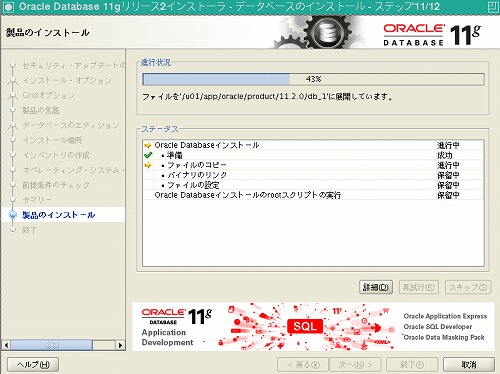Viewport: 500px width, 374px height.
Task: Click the green checkmark icon beside 準備
Action: pos(148,155)
